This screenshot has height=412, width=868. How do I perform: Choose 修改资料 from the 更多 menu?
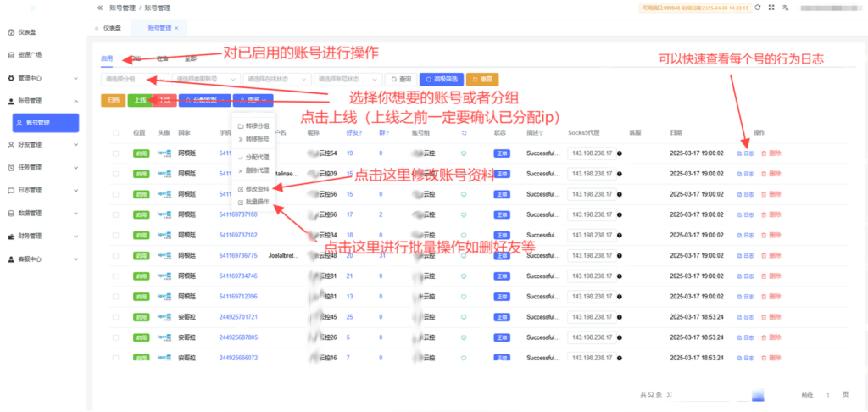(253, 189)
